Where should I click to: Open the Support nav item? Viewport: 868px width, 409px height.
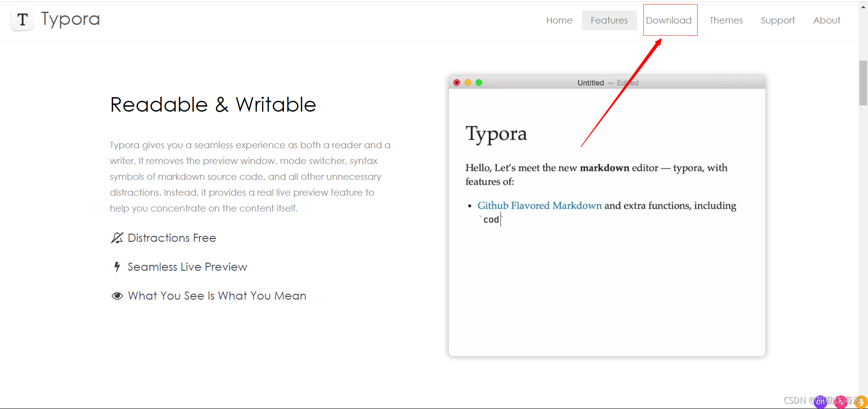tap(778, 20)
